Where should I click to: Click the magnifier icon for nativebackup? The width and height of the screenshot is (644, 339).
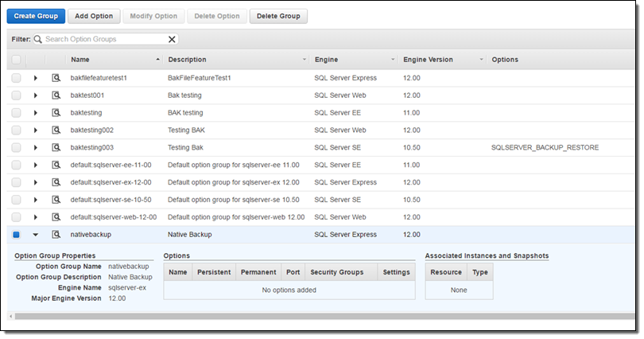coord(56,234)
